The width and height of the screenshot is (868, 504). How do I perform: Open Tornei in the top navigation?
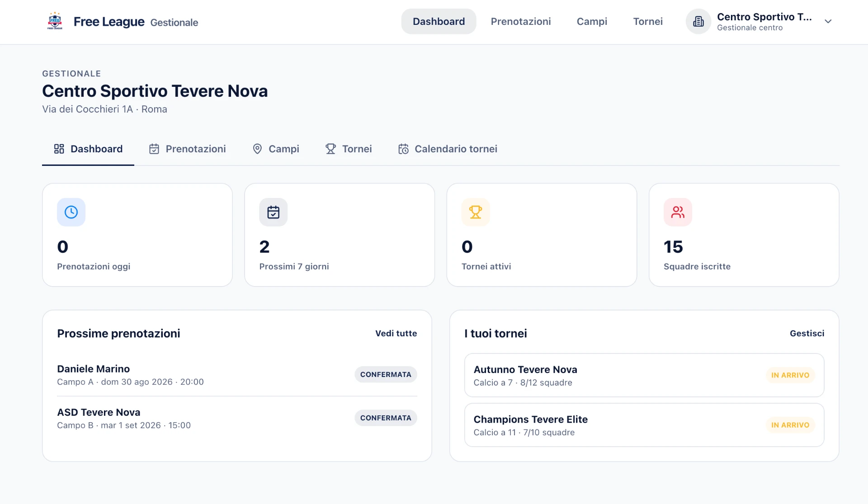click(648, 21)
